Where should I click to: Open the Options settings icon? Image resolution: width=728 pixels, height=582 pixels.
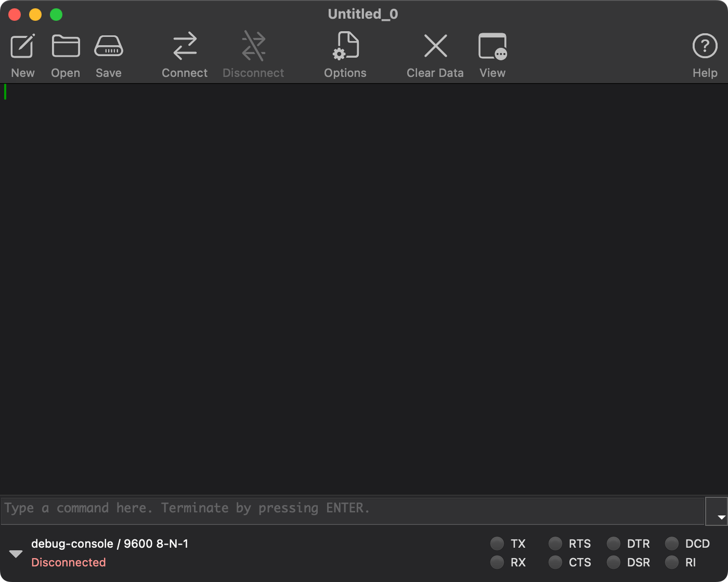coord(345,47)
